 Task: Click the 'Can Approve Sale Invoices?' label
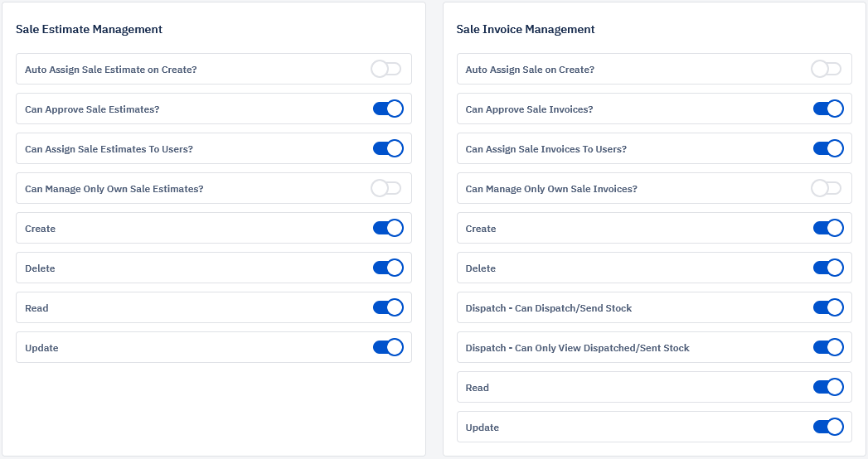click(x=529, y=109)
